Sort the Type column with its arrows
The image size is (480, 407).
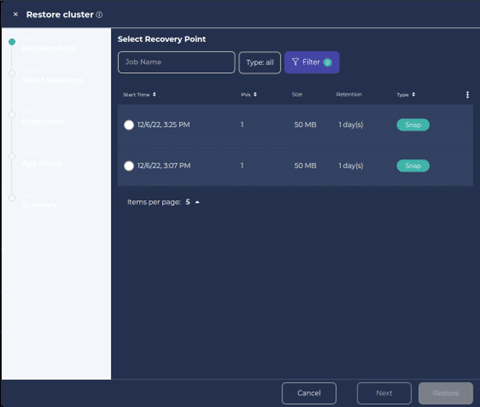pos(413,95)
